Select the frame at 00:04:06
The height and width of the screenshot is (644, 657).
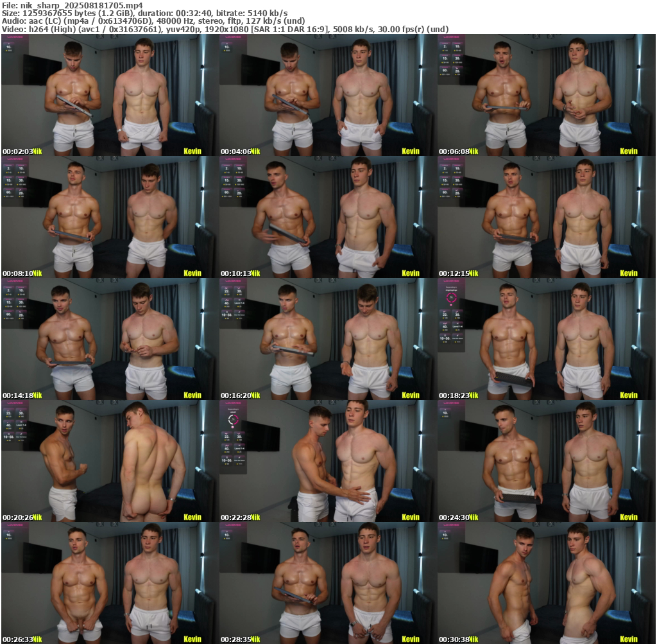328,95
